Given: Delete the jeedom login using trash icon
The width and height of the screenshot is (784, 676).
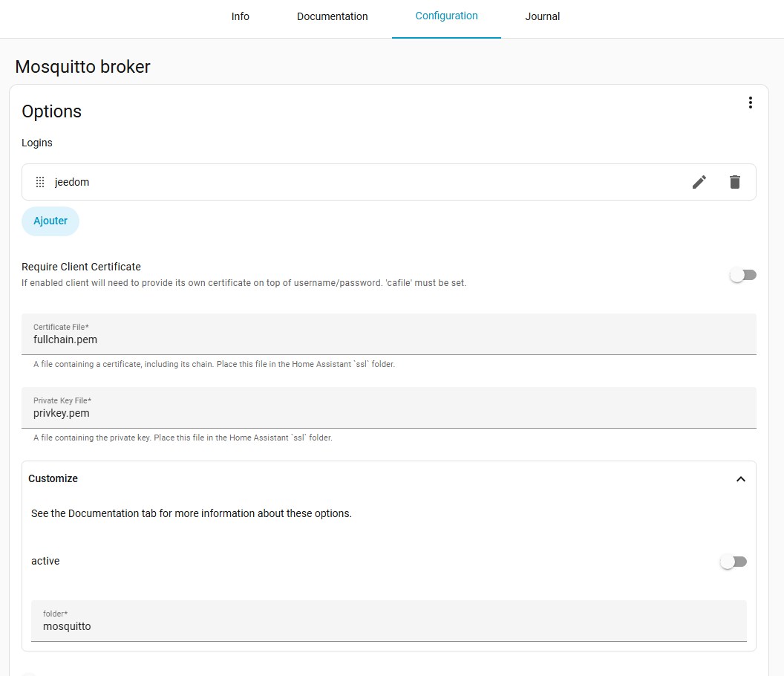Looking at the screenshot, I should (x=735, y=182).
